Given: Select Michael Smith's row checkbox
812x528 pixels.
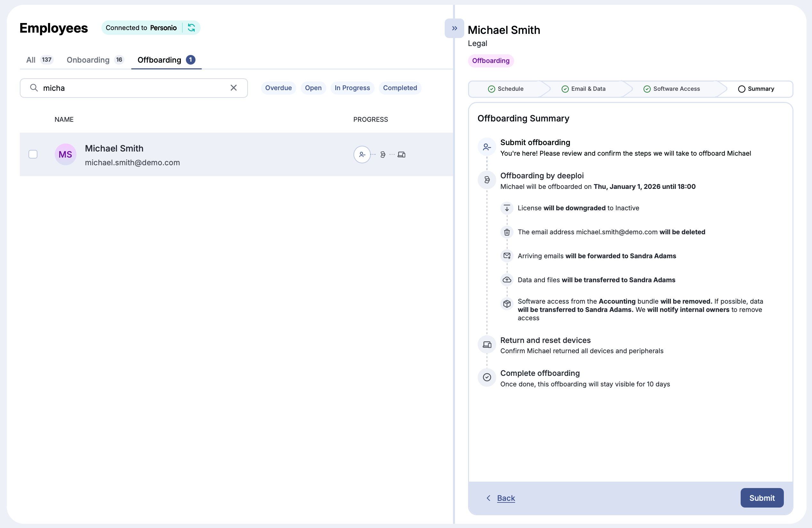Looking at the screenshot, I should pos(33,154).
